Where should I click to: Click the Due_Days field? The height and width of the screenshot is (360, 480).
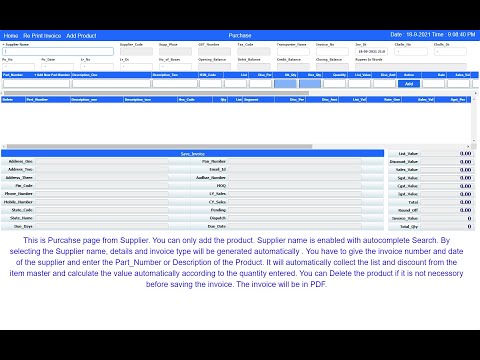coord(102,226)
